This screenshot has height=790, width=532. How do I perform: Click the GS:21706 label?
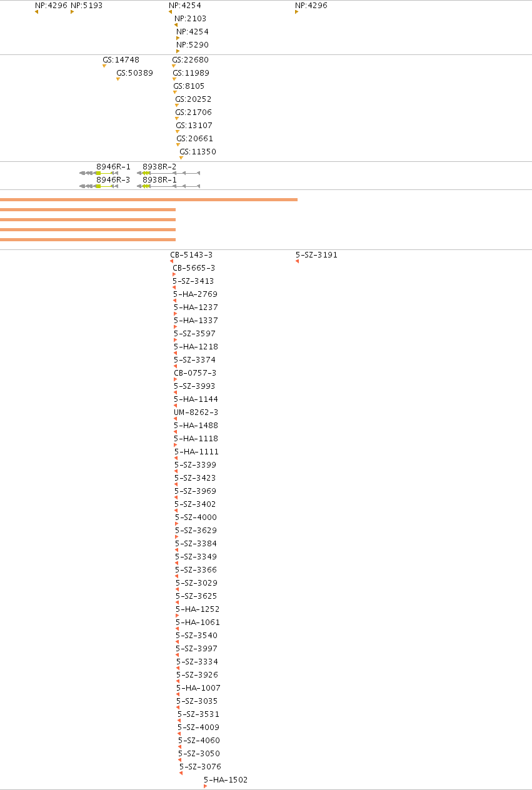[193, 112]
